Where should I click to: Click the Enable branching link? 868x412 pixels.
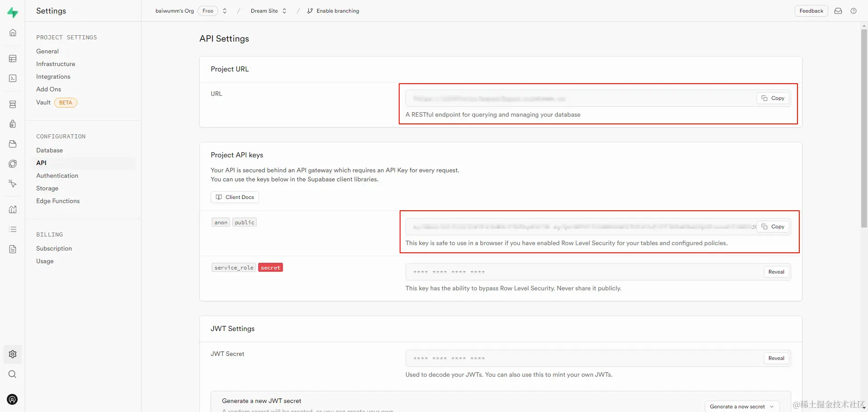[x=338, y=11]
